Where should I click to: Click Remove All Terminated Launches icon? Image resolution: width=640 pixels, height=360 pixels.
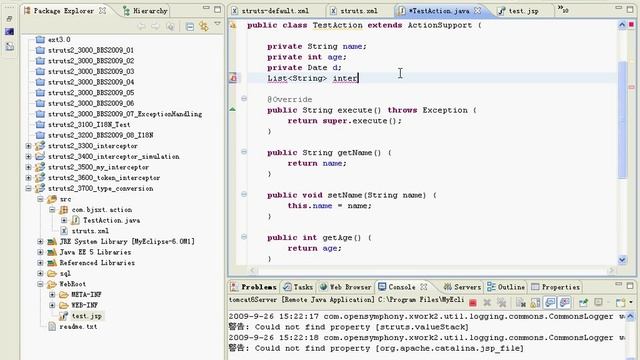[x=502, y=302]
